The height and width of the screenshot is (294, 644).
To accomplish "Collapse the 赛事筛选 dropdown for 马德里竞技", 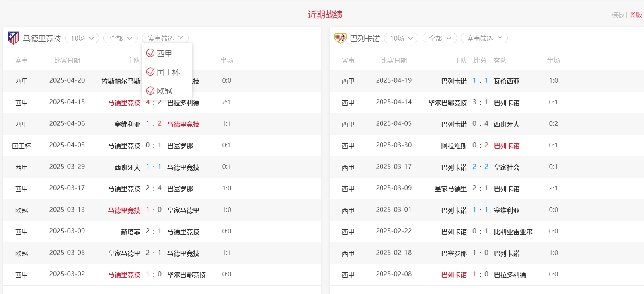I will [165, 38].
